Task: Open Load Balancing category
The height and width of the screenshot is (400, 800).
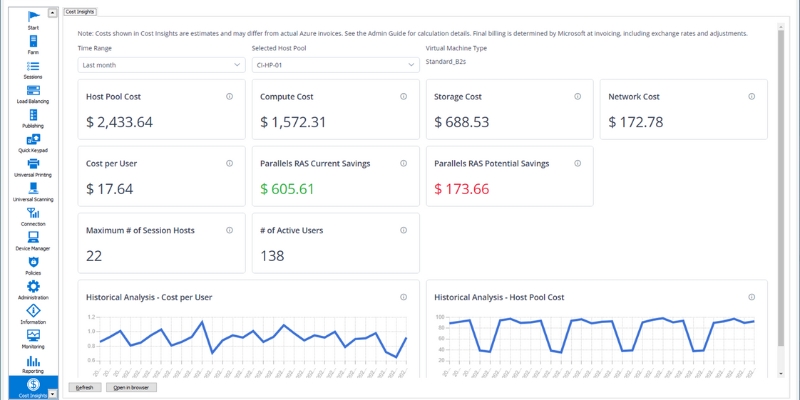Action: 33,93
